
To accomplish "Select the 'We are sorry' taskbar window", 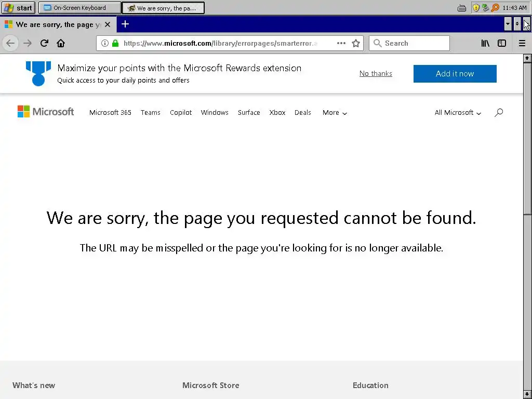I will [163, 8].
